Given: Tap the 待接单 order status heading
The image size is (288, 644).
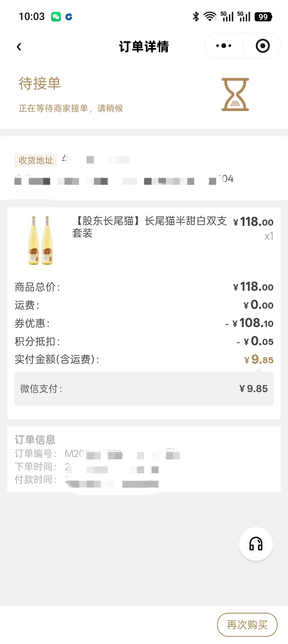Looking at the screenshot, I should 40,84.
